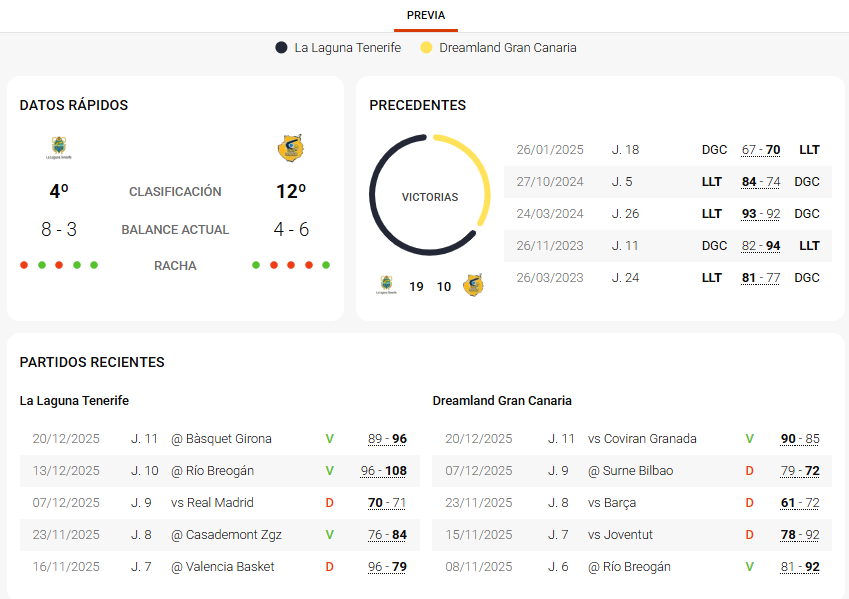The image size is (849, 599).
Task: Click first green streak dot for Gran Canaria
Action: coord(256,265)
